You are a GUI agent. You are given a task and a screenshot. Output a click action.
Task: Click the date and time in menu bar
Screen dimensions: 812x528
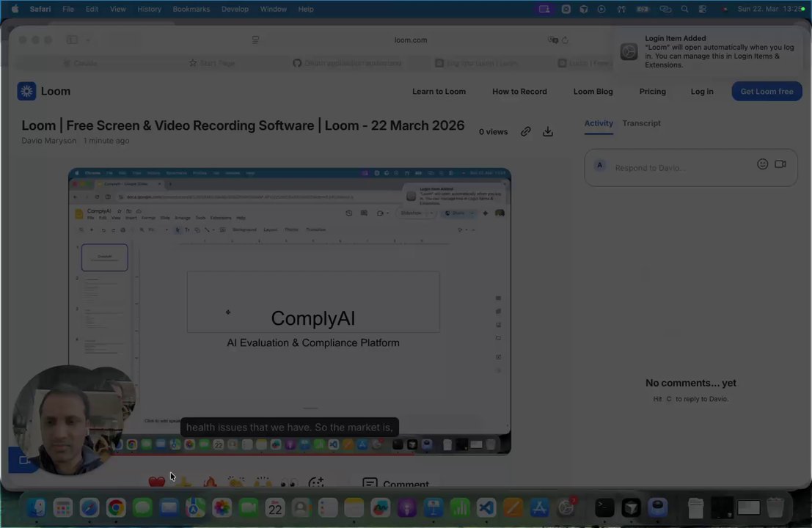click(x=767, y=9)
